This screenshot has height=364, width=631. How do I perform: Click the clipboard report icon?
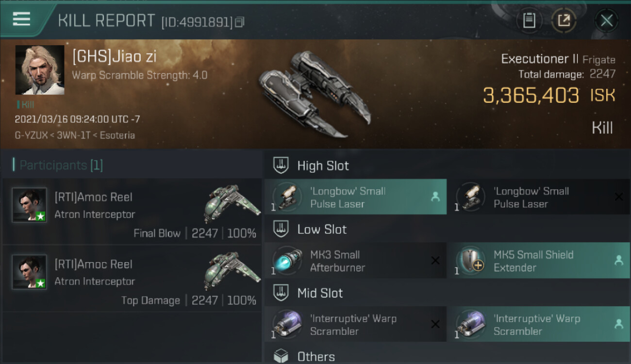click(x=529, y=20)
